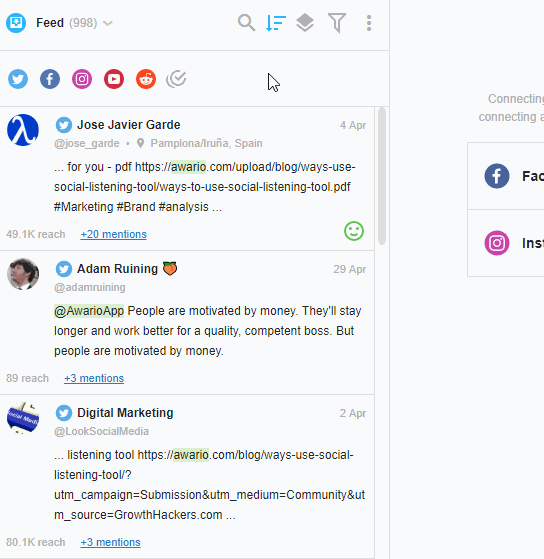This screenshot has width=544, height=559.
Task: Open Adam Ruining's +3 mentions link
Action: pos(94,378)
